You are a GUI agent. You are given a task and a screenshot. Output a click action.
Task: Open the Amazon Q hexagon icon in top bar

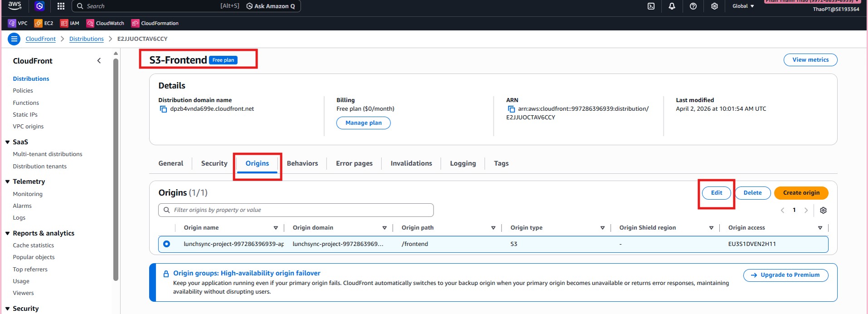[x=39, y=6]
